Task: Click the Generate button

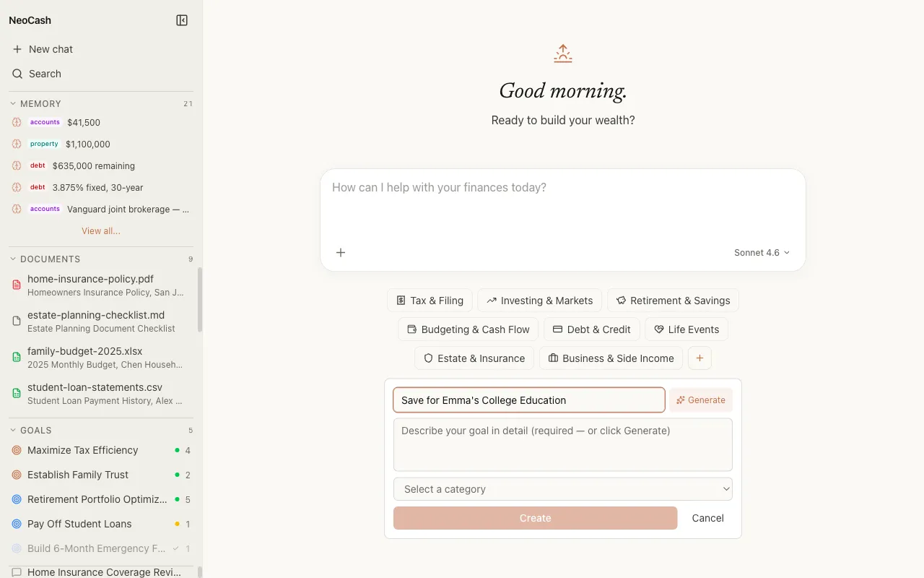Action: pyautogui.click(x=700, y=400)
